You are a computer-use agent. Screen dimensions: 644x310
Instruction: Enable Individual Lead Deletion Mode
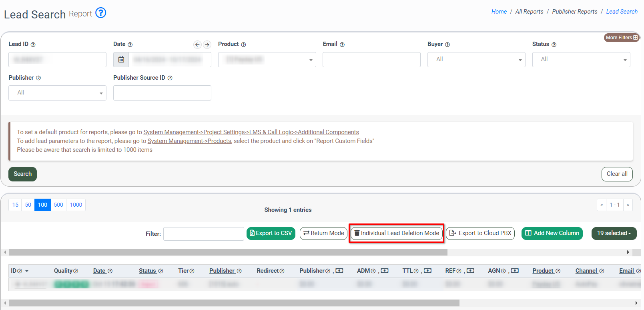[x=397, y=233]
